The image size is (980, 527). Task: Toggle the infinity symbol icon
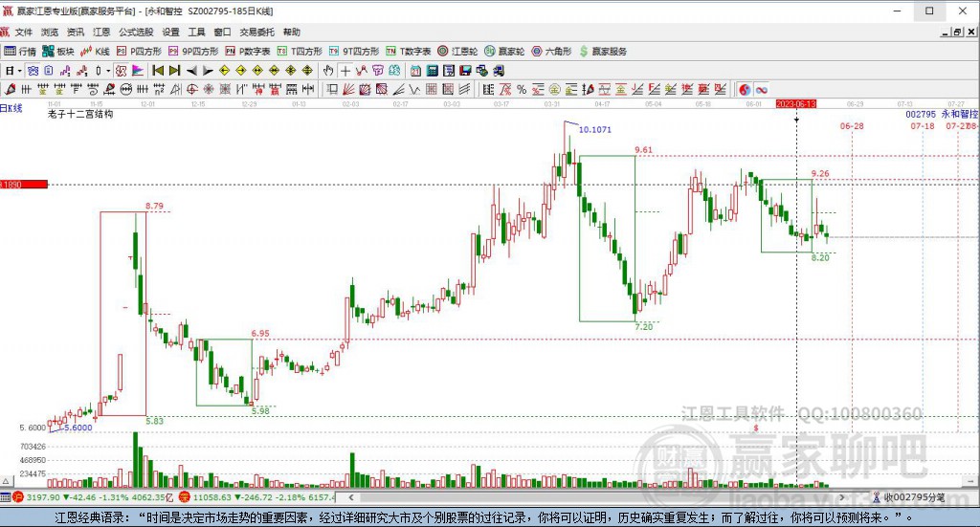tap(761, 89)
